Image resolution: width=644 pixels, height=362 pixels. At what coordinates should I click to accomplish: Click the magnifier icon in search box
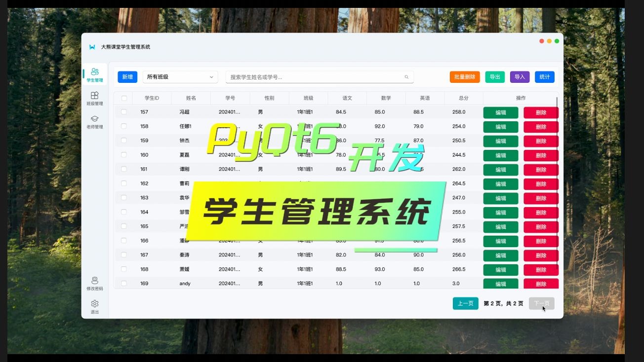click(x=406, y=77)
